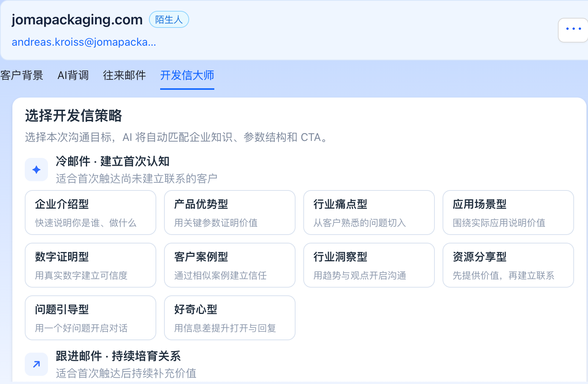Screen dimensions: 588x384
Task: Select the 产品优势型 strategy card
Action: [x=230, y=213]
